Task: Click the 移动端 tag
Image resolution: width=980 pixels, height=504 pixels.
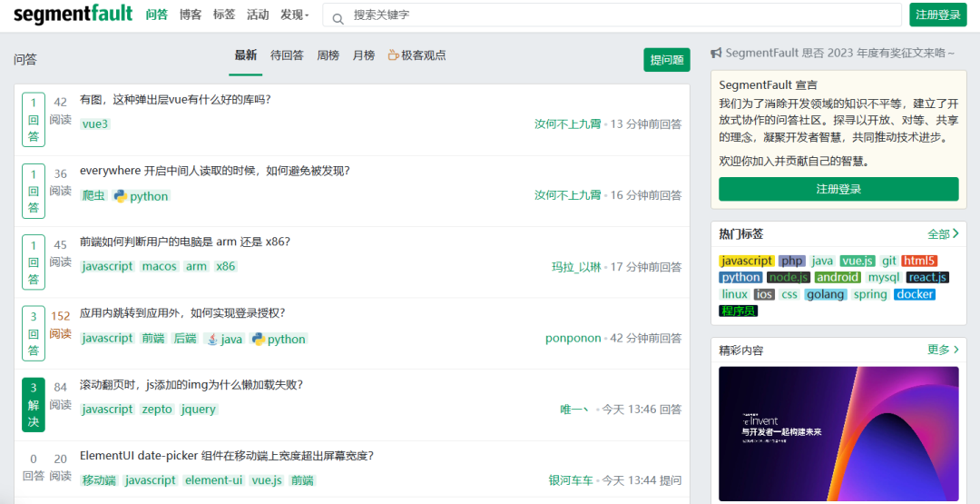Action: click(100, 480)
